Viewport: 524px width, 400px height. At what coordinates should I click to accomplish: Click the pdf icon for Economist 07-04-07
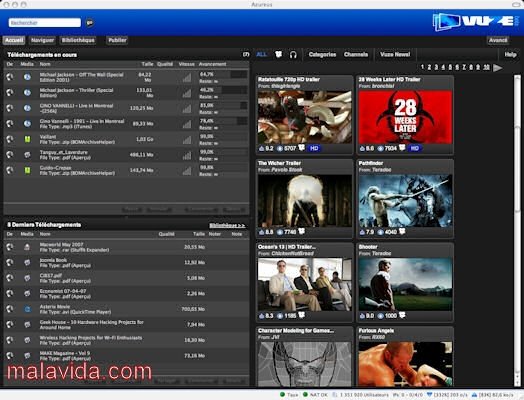(x=27, y=293)
